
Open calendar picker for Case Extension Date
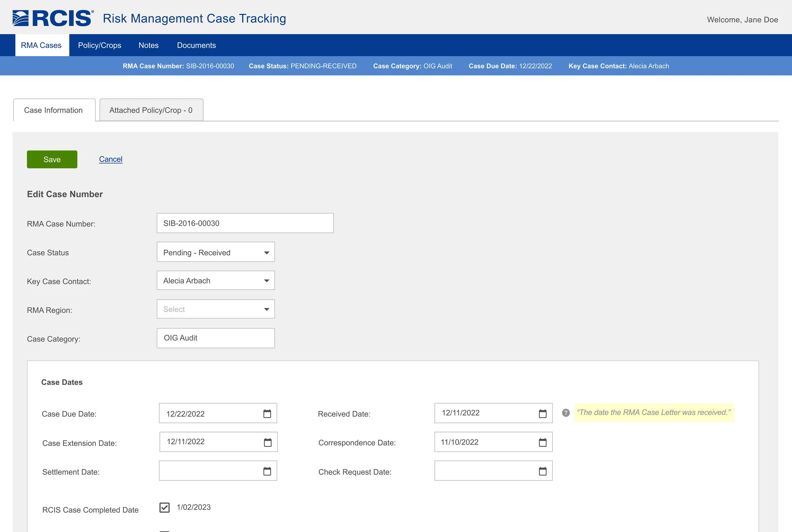click(x=267, y=442)
